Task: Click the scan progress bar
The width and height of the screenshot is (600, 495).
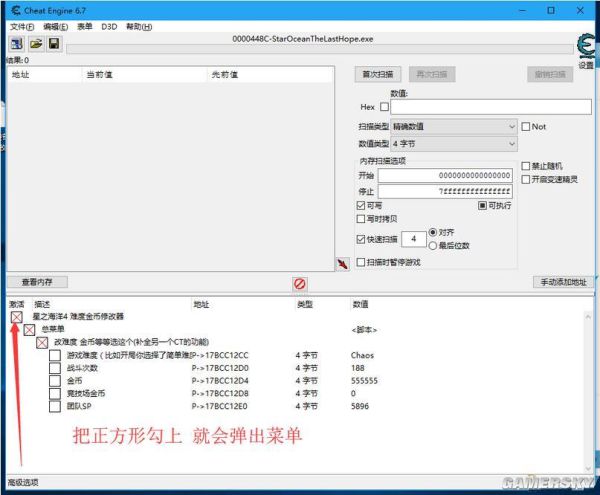Action: (321, 49)
